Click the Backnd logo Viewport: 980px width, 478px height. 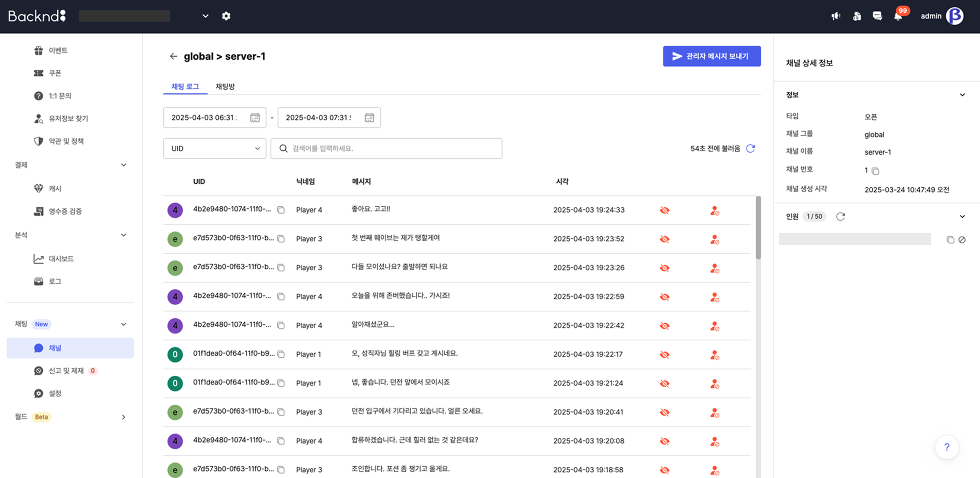coord(37,16)
